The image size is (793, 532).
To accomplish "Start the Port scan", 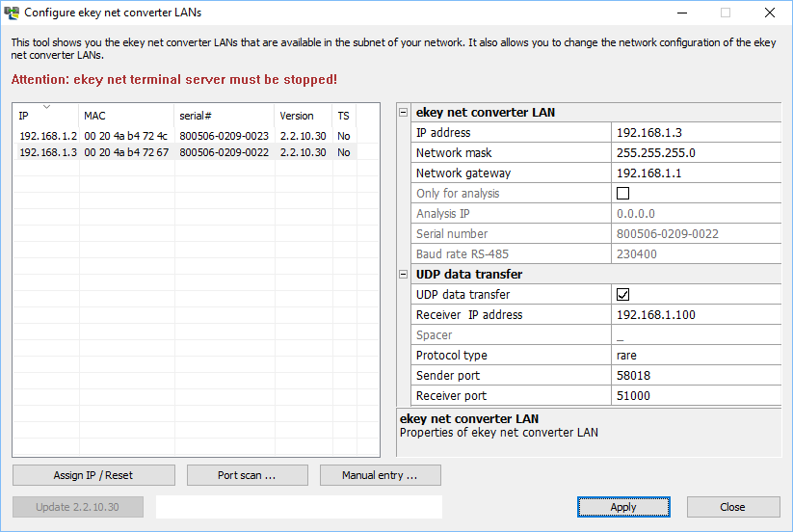I will click(247, 475).
